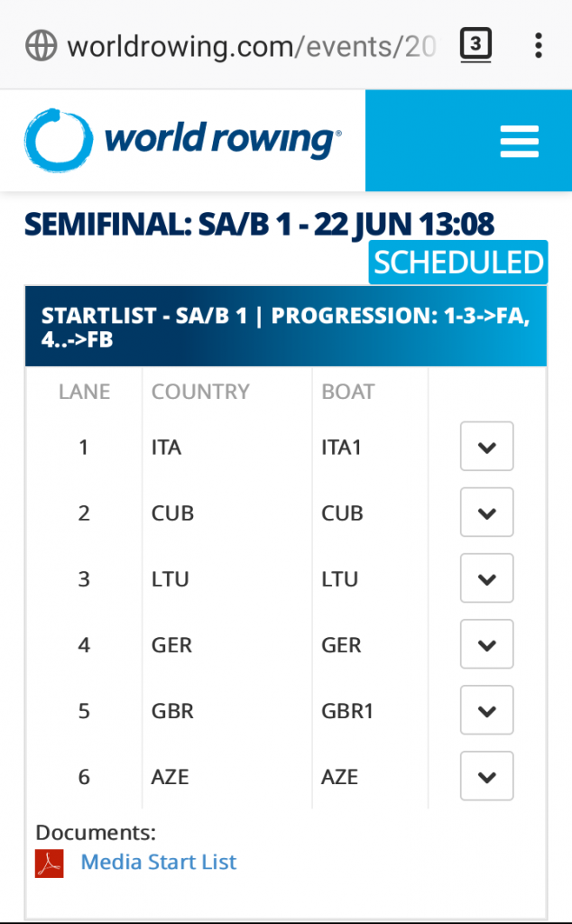This screenshot has height=924, width=572.
Task: Open the Media Start List link
Action: click(159, 862)
